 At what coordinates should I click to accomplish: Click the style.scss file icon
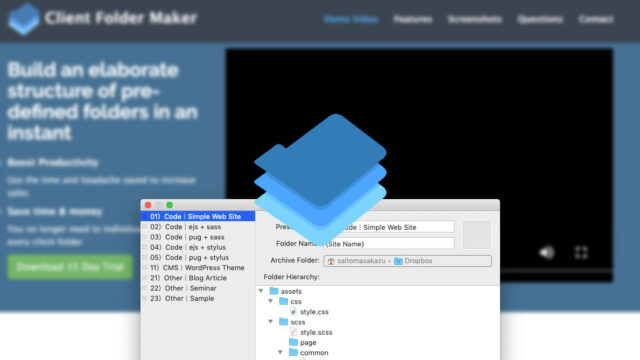click(293, 332)
